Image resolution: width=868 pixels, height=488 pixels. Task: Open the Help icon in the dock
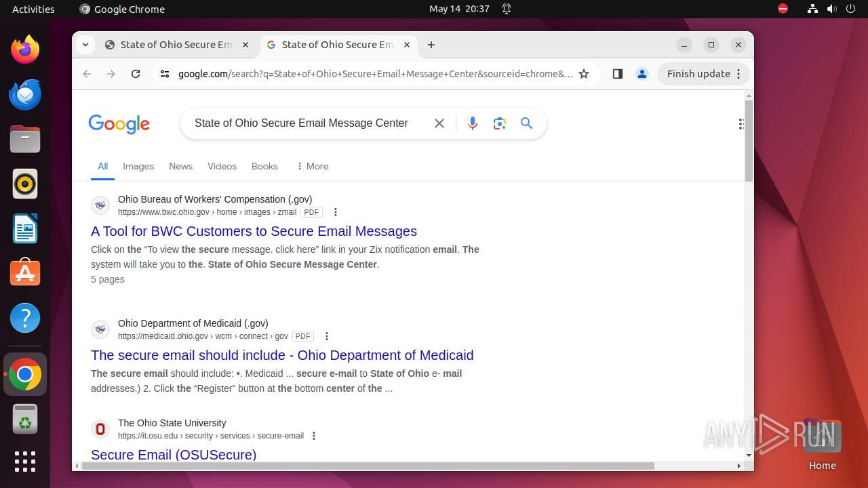25,318
